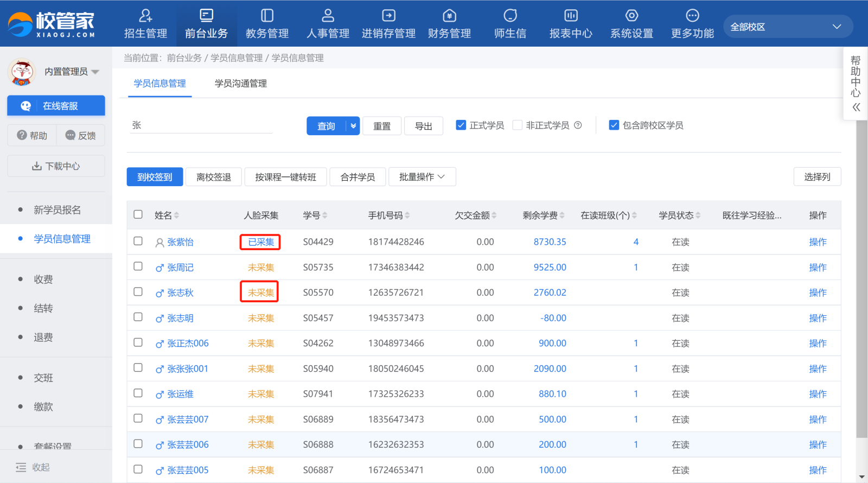
Task: Sort by 手机号码 column arrows
Action: click(x=407, y=215)
